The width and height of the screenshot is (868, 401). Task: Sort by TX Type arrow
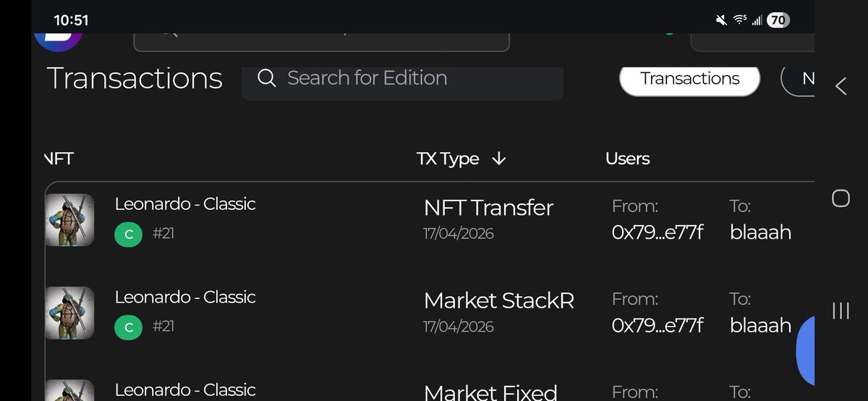(x=498, y=159)
